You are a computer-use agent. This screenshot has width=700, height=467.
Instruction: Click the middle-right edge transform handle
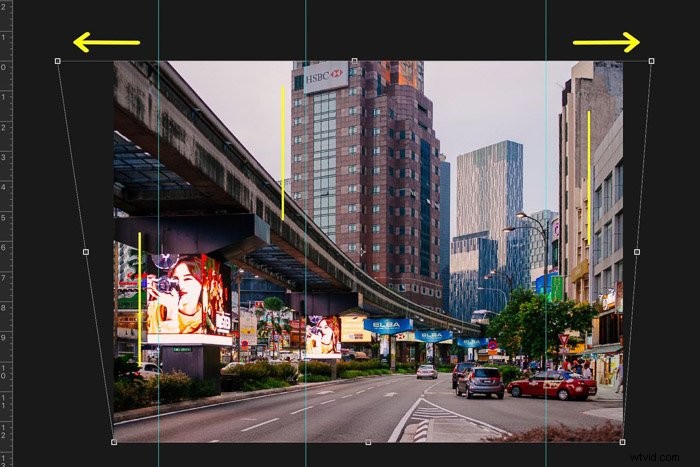637,252
